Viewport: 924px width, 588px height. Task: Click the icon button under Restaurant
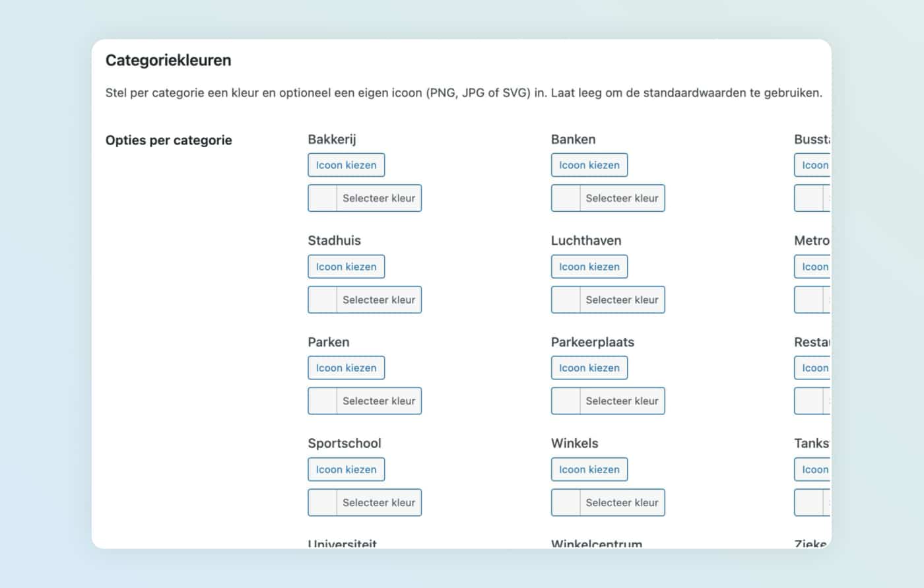point(813,368)
